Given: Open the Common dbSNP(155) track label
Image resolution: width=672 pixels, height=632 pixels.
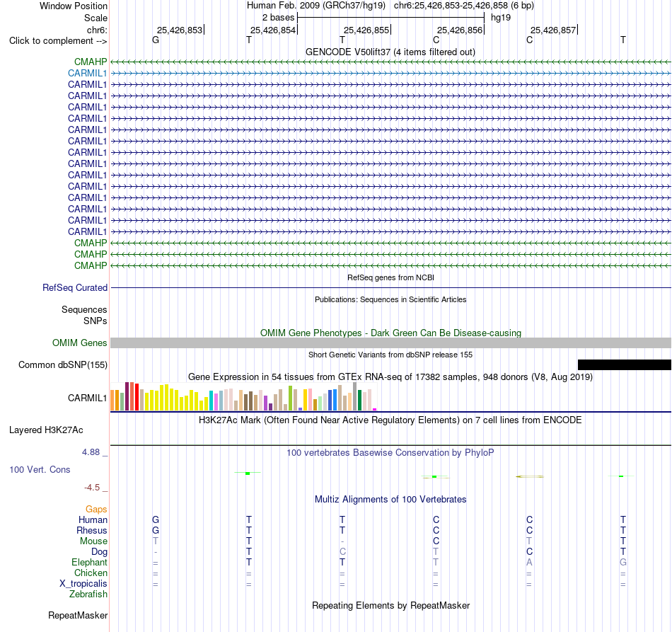Looking at the screenshot, I should point(63,365).
